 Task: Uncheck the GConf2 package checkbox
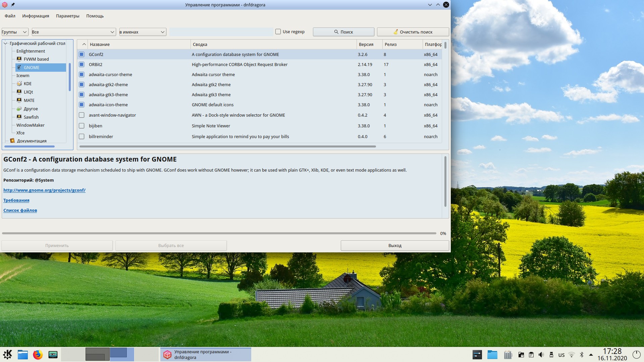click(82, 54)
